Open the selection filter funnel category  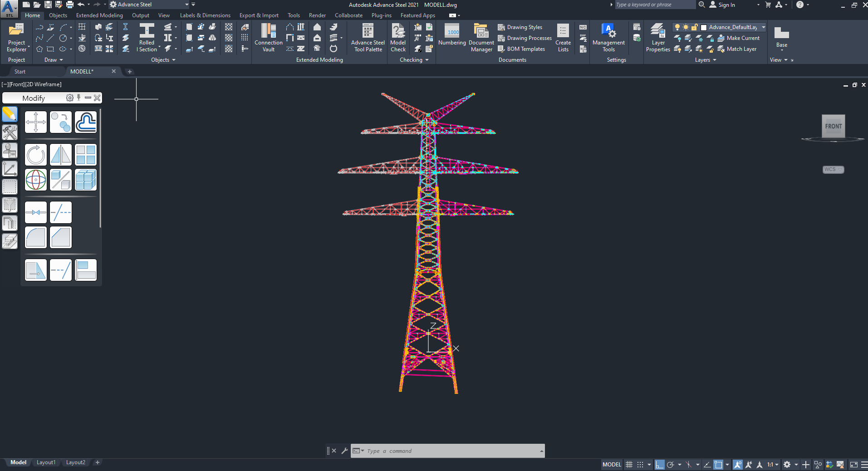pos(10,205)
